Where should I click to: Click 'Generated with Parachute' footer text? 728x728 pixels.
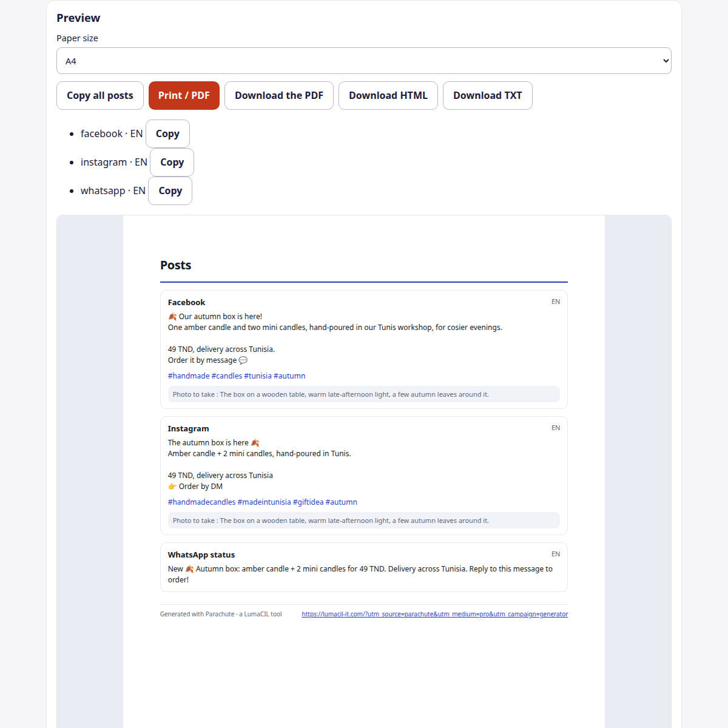[221, 614]
